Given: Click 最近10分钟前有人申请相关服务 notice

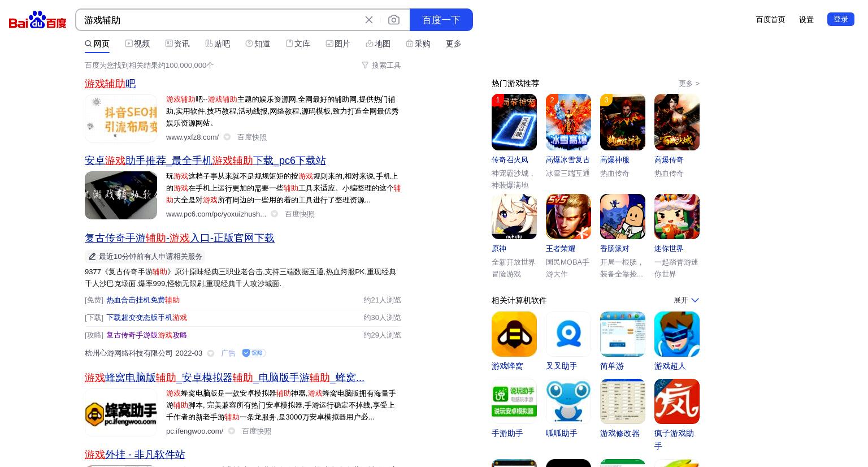Looking at the screenshot, I should coord(145,257).
